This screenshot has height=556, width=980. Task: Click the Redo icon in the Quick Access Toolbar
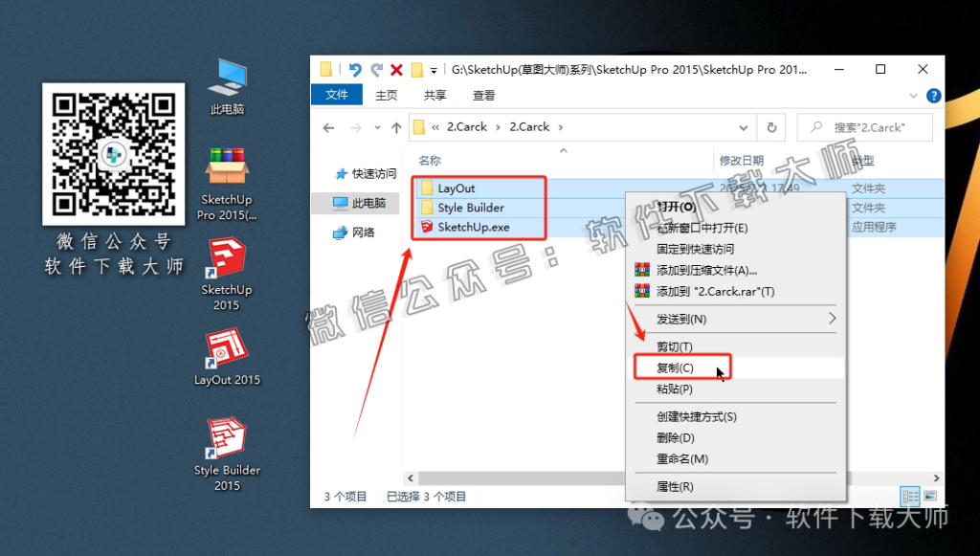pyautogui.click(x=377, y=69)
